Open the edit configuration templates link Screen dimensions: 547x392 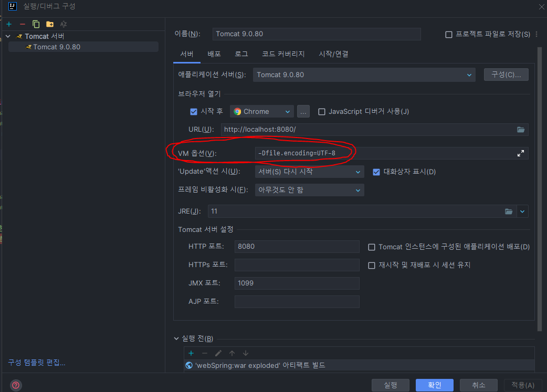(x=37, y=363)
